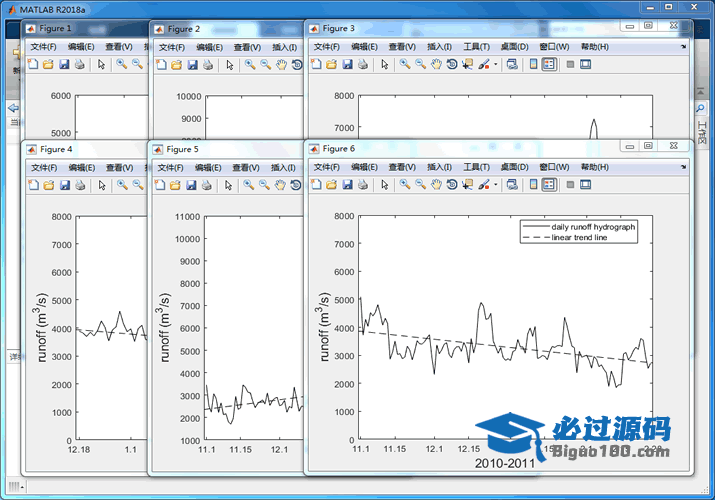Click 'daily runoff hydrograph' legend entry

click(x=593, y=227)
